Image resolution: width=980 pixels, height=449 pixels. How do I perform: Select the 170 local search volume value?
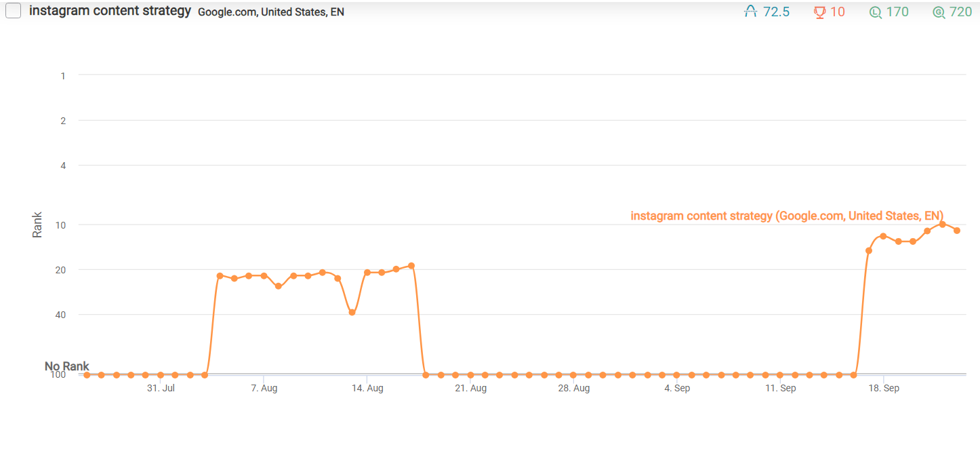897,12
